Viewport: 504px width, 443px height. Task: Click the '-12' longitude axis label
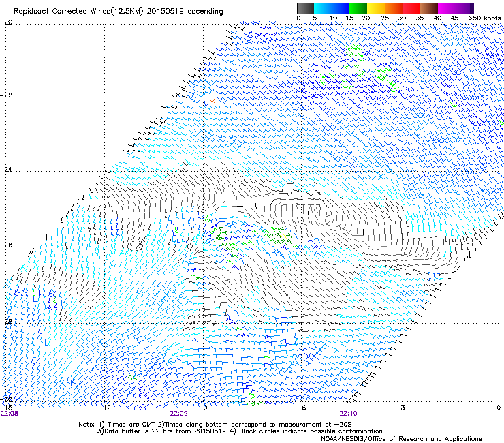104,408
